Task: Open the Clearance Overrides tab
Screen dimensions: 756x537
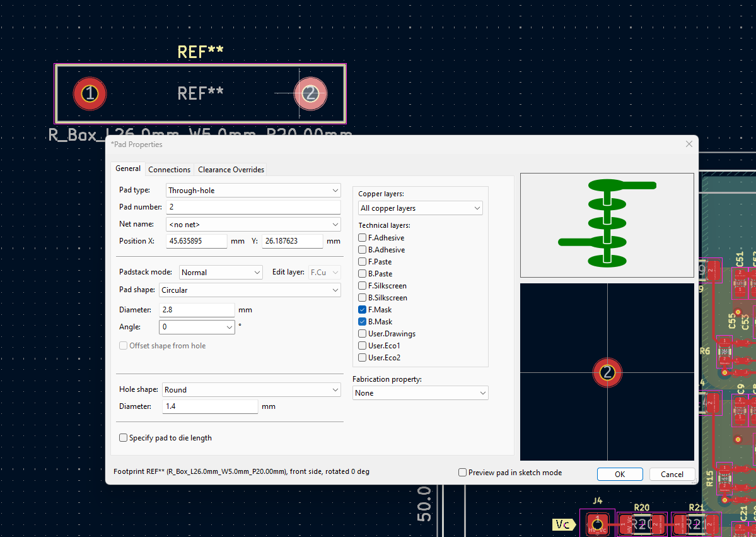Action: (x=231, y=169)
